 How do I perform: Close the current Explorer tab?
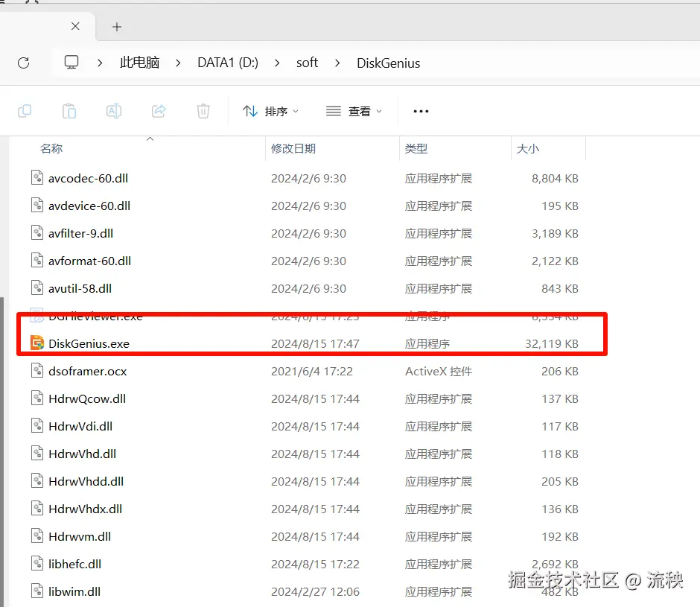click(x=75, y=26)
